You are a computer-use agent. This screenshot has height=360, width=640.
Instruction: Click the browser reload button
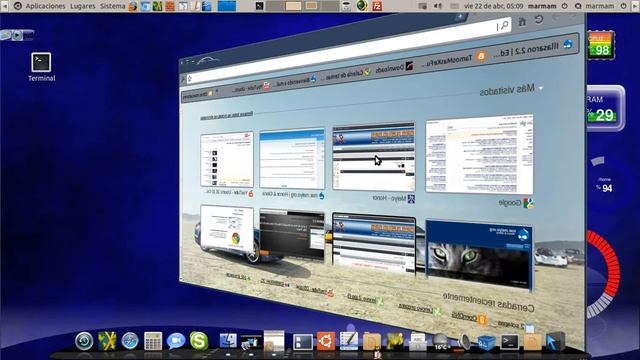(x=539, y=19)
